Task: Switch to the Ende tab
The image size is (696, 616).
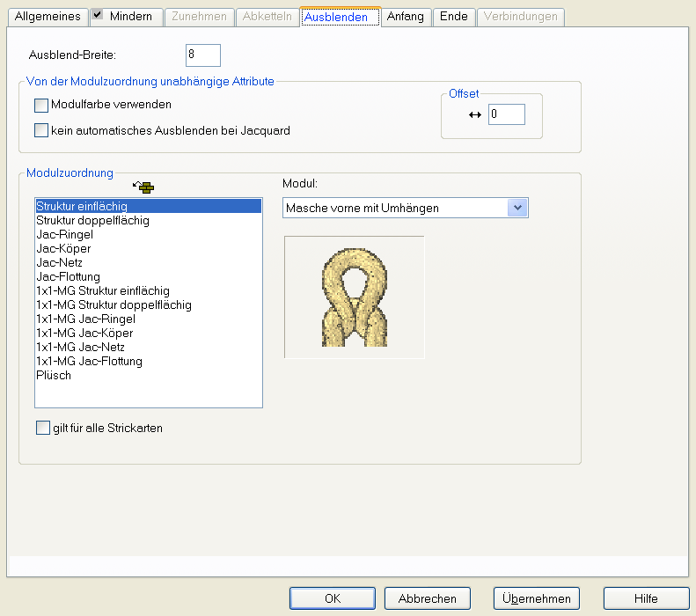Action: (x=453, y=17)
